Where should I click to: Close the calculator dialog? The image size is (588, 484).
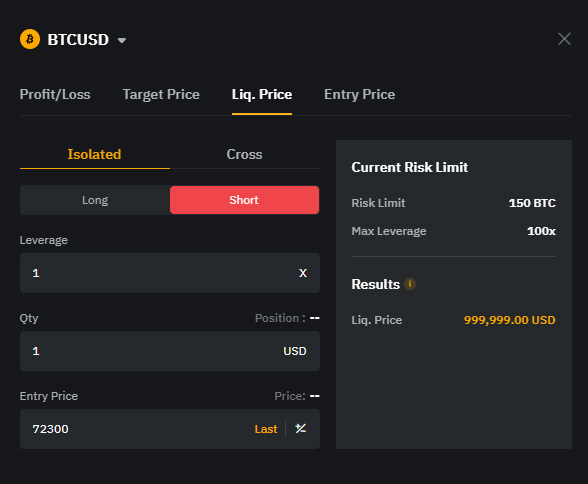point(564,39)
